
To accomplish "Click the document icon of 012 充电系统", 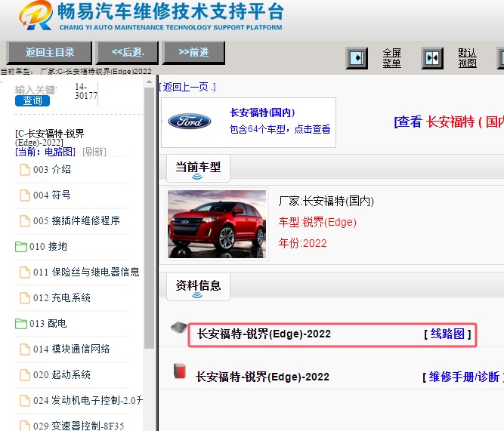I will [x=25, y=298].
